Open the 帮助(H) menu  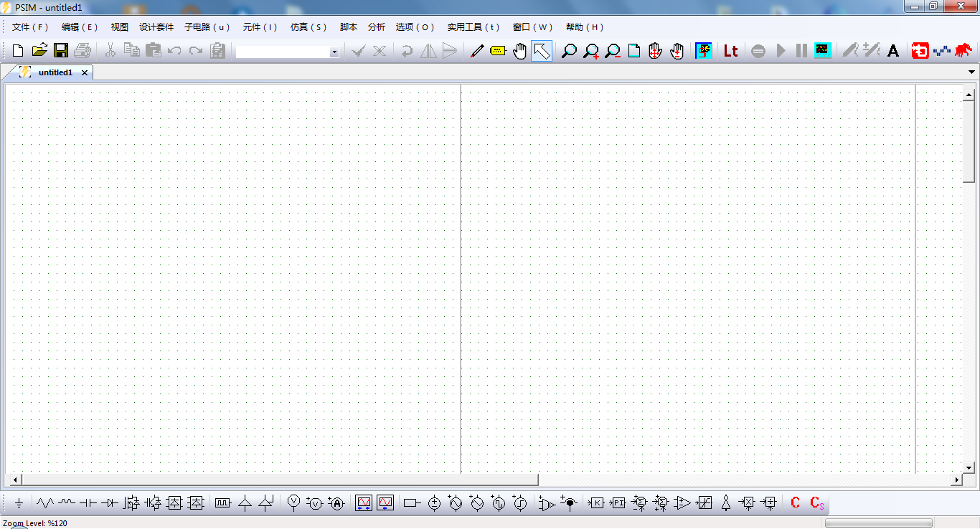(x=585, y=27)
